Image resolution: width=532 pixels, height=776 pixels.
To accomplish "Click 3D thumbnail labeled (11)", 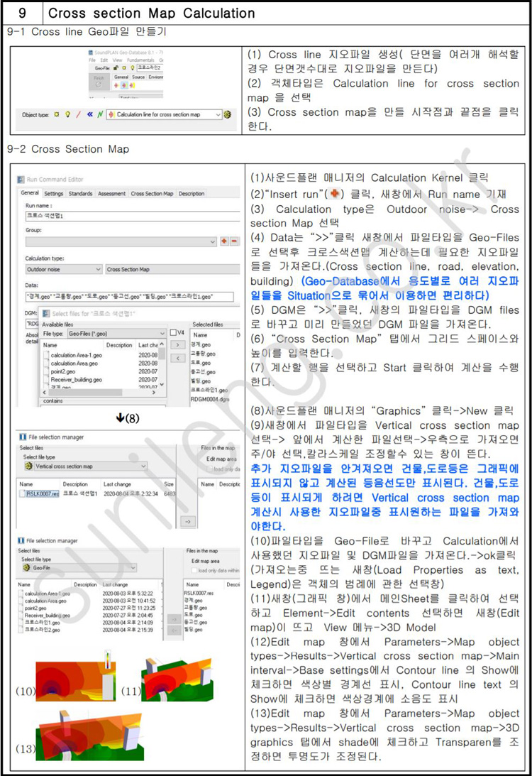I will (179, 679).
